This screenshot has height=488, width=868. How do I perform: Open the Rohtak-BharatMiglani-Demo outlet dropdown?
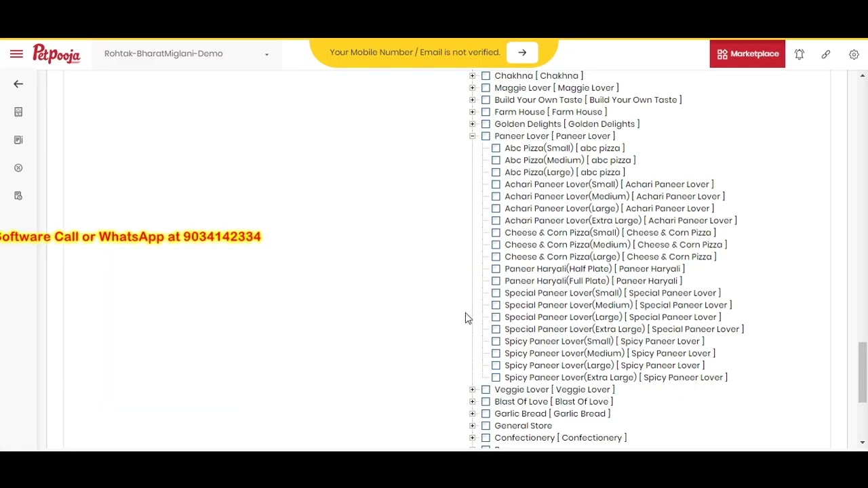(x=186, y=54)
